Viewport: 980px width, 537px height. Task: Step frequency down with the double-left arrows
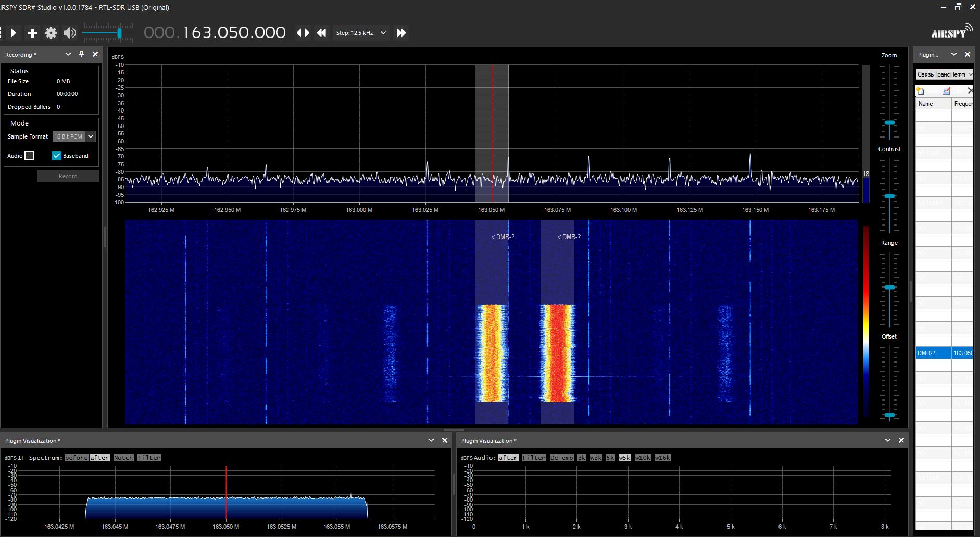click(x=322, y=33)
